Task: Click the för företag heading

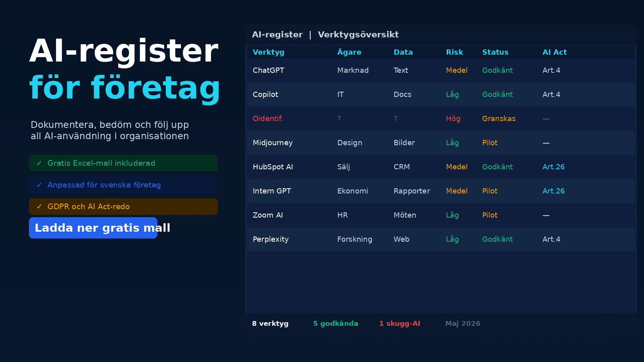Action: (x=125, y=88)
